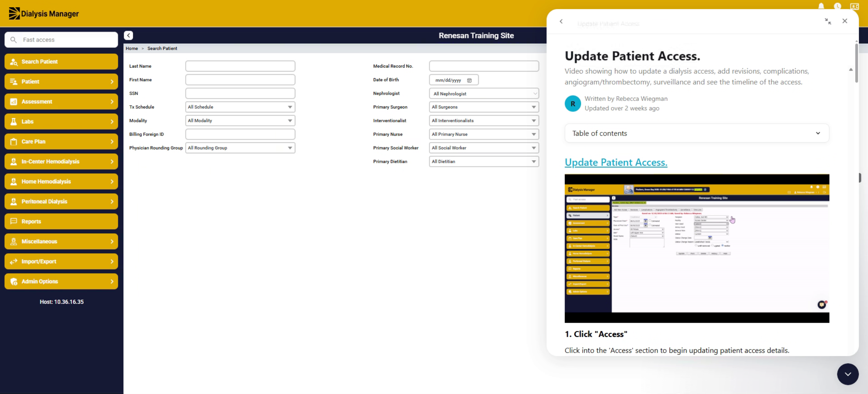This screenshot has width=868, height=394.
Task: Click the back arrow in help panel
Action: click(561, 21)
